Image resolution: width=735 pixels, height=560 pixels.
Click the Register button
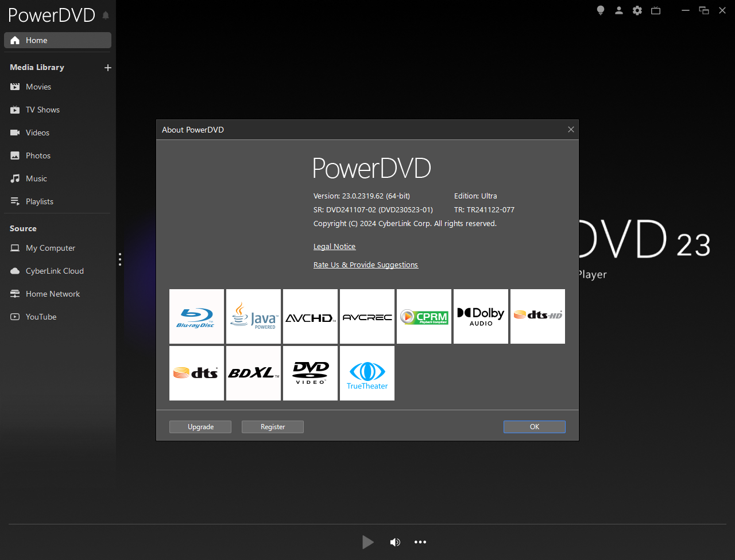(x=273, y=427)
